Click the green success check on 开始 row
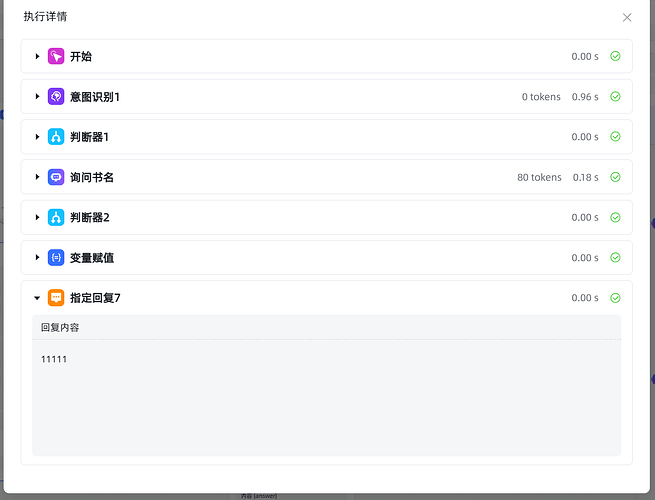This screenshot has width=655, height=500. pyautogui.click(x=615, y=57)
